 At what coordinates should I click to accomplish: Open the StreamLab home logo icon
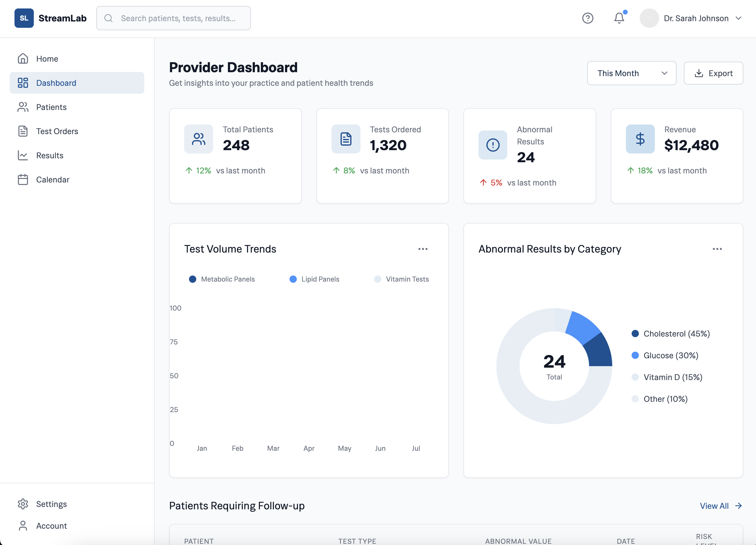pos(24,18)
